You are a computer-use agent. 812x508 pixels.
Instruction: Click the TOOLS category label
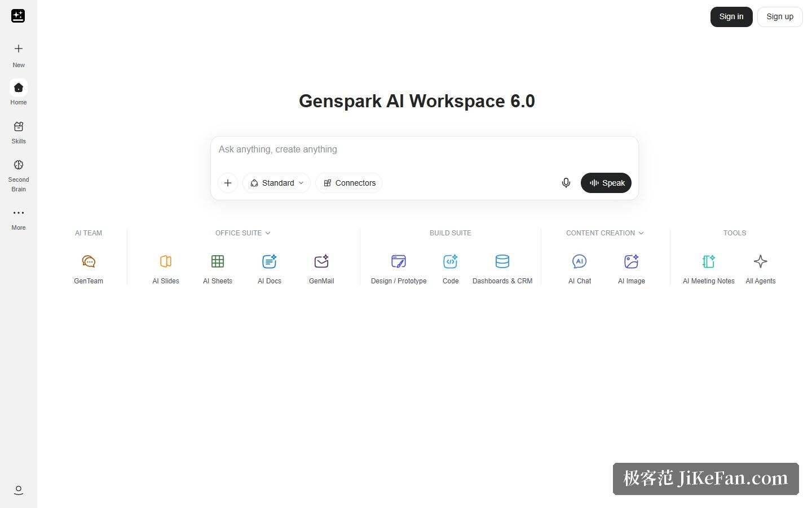pyautogui.click(x=735, y=233)
